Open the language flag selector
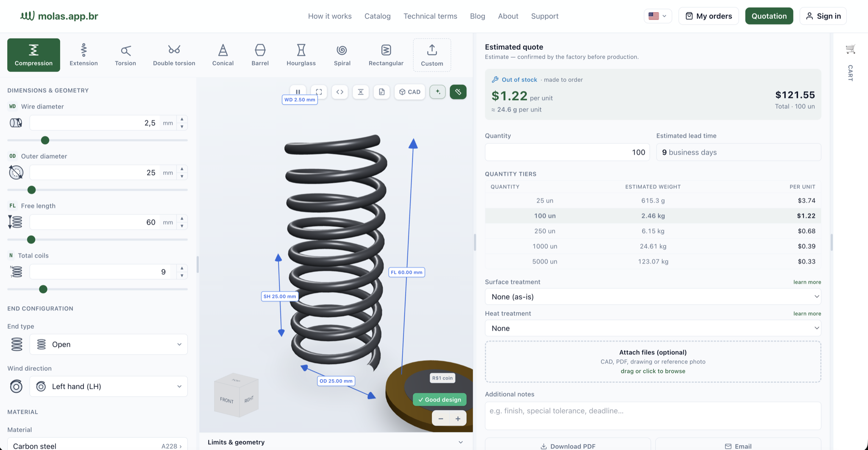 [658, 16]
